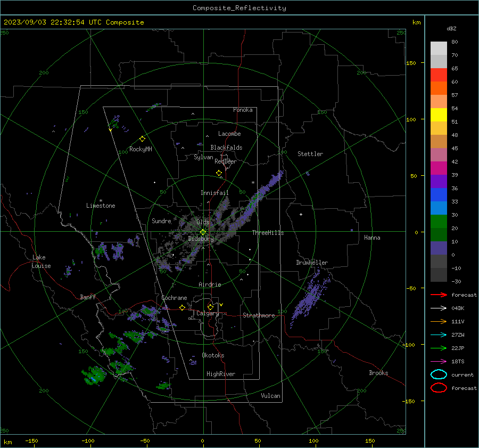Choose the blue 33-36 dBZ swatch
The width and height of the screenshot is (479, 448).
[439, 194]
